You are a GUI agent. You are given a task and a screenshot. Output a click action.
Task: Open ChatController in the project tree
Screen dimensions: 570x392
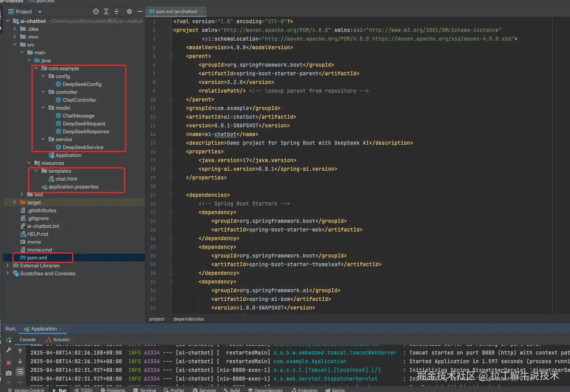[79, 100]
